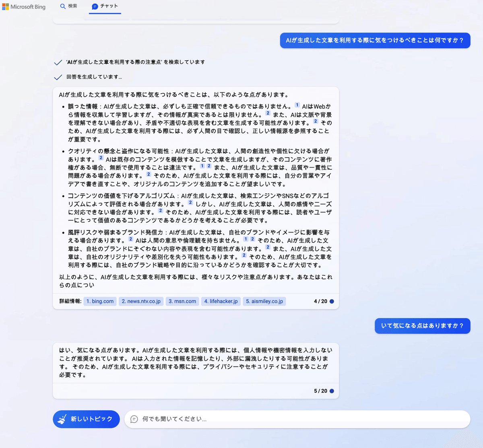The height and width of the screenshot is (448, 483).
Task: Click the chat bubble icon beside チャット
Action: (95, 6)
